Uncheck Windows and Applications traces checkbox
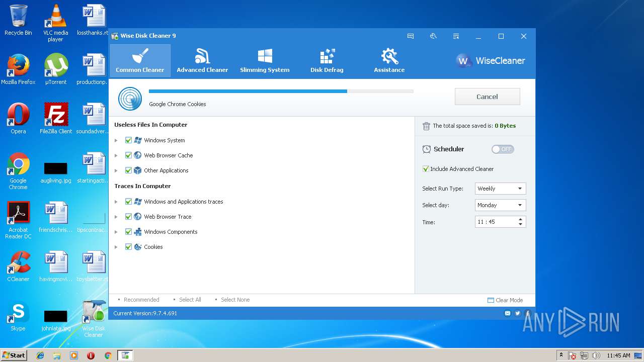 tap(128, 202)
